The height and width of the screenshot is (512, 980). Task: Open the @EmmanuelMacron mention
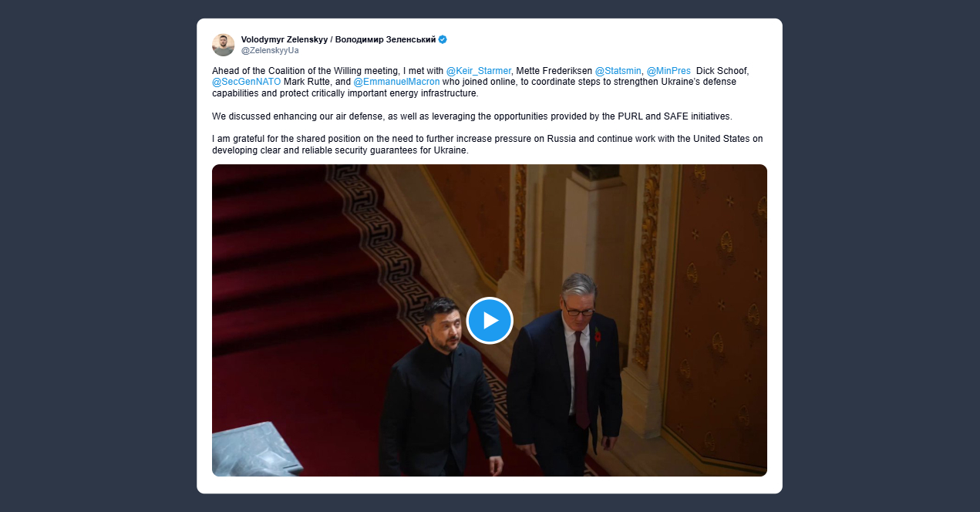(x=396, y=82)
